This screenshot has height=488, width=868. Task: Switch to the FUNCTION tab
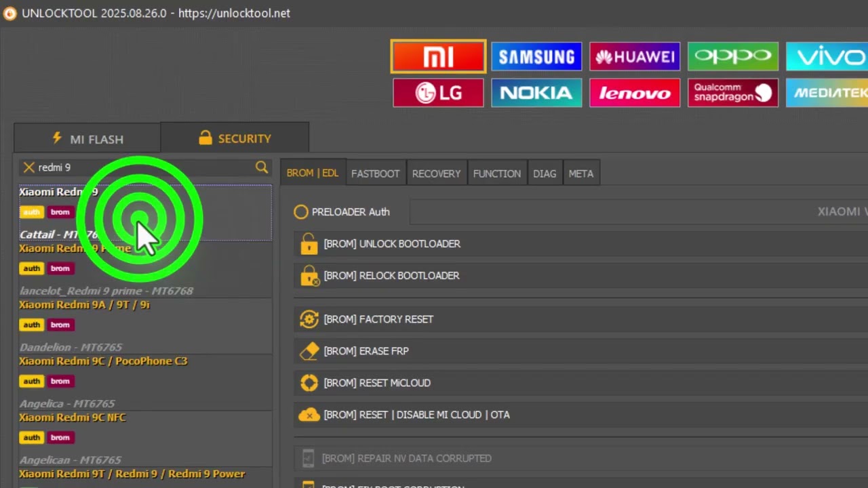[497, 174]
